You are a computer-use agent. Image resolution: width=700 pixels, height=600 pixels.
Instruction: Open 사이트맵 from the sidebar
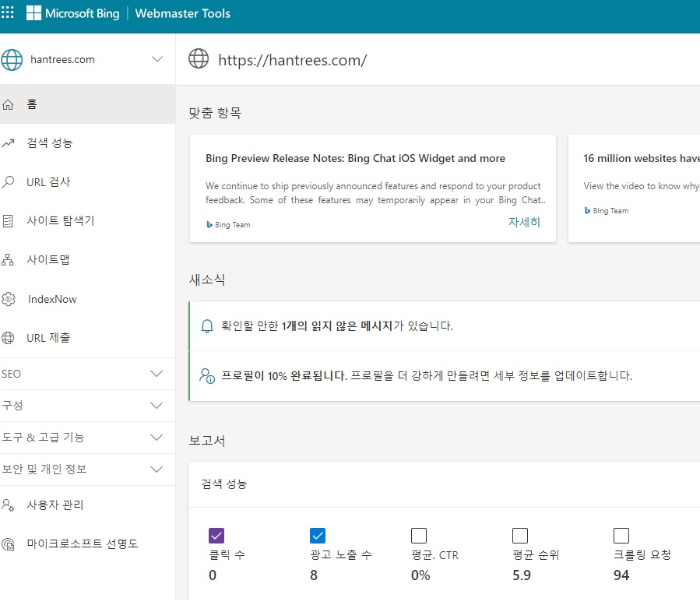point(88,260)
